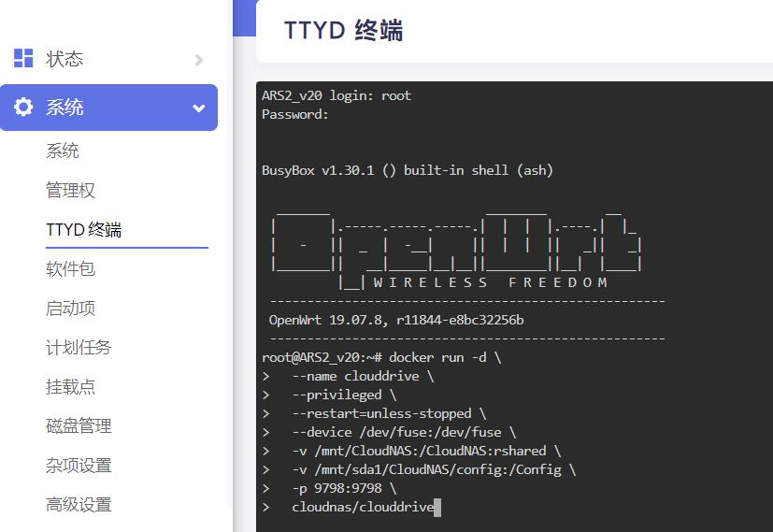Click the '--name clouddrive' line
The width and height of the screenshot is (773, 532).
tap(363, 376)
